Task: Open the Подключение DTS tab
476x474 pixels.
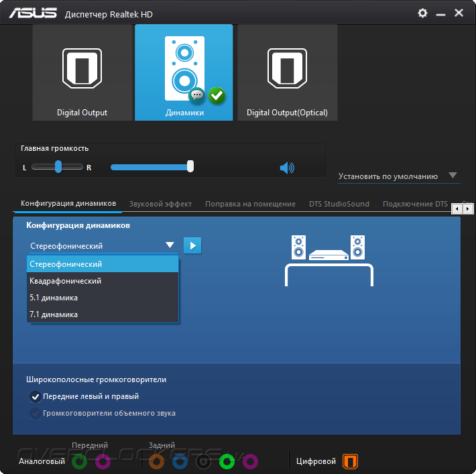Action: click(x=415, y=204)
